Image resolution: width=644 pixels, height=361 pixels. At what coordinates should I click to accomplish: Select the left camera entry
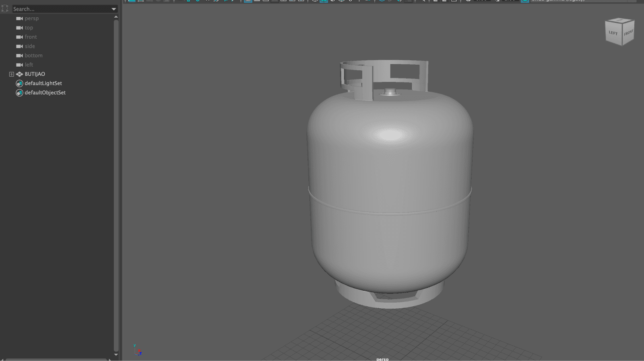[x=29, y=65]
